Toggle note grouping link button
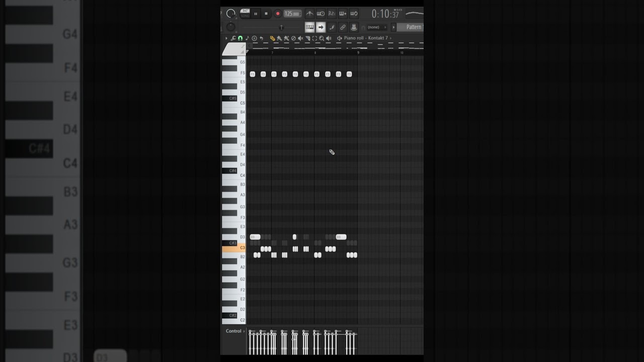 [x=343, y=27]
